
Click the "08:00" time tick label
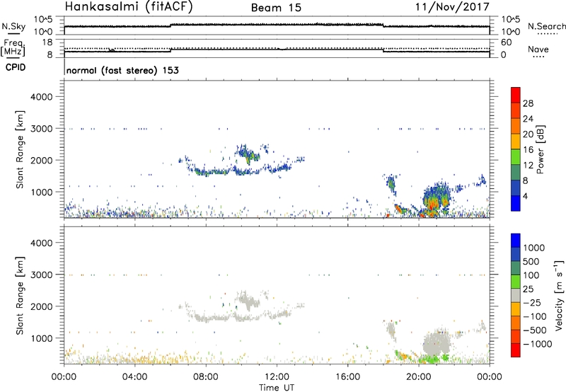click(205, 377)
